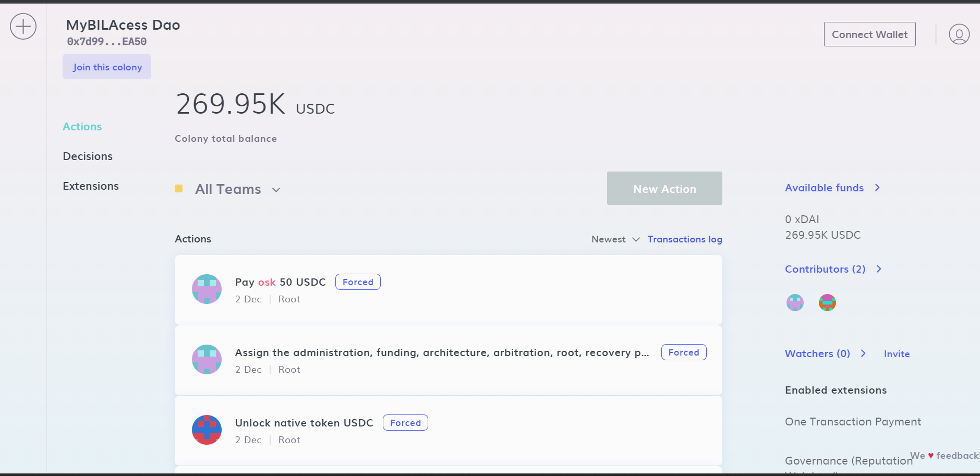Click the Forced tag on Pay osk action
The image size is (980, 476).
click(x=358, y=282)
